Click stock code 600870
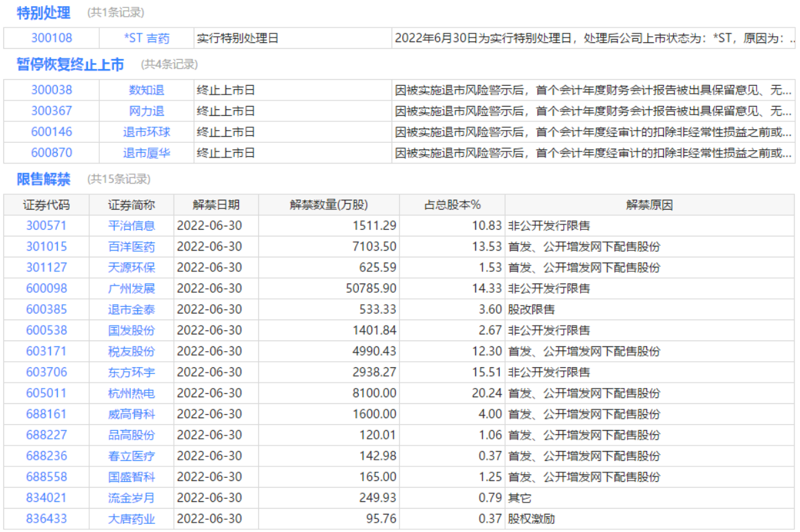This screenshot has width=800, height=532. [52, 153]
